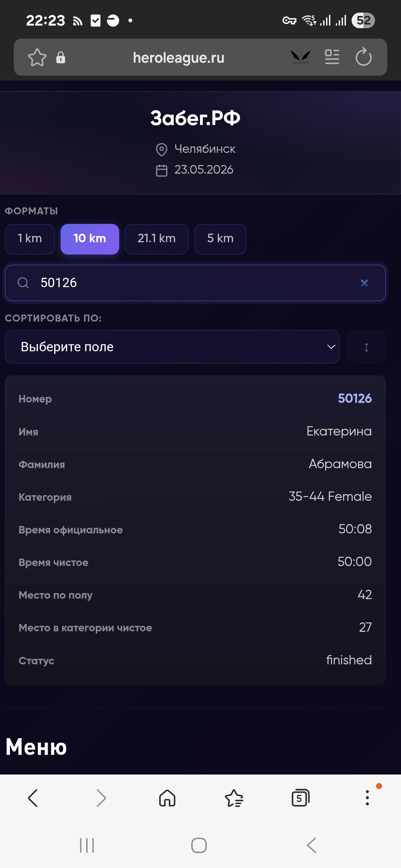Screen dimensions: 401x868
Task: Tap the padlock site security icon
Action: click(61, 57)
